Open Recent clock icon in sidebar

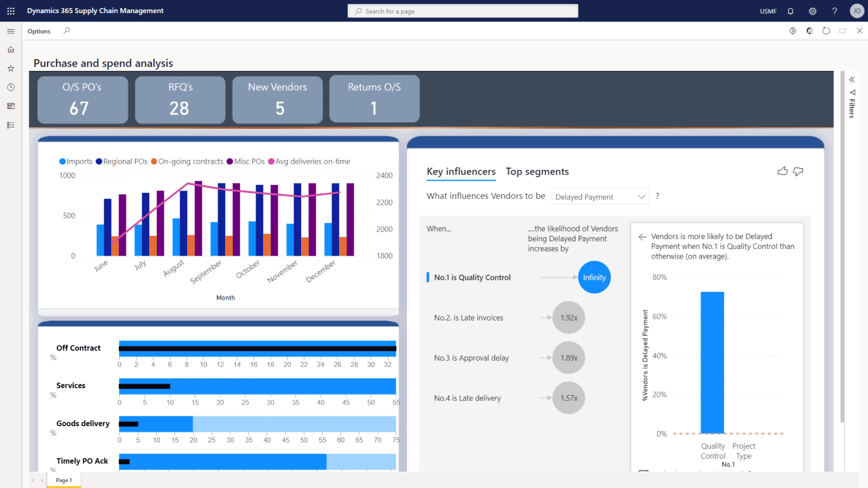11,87
